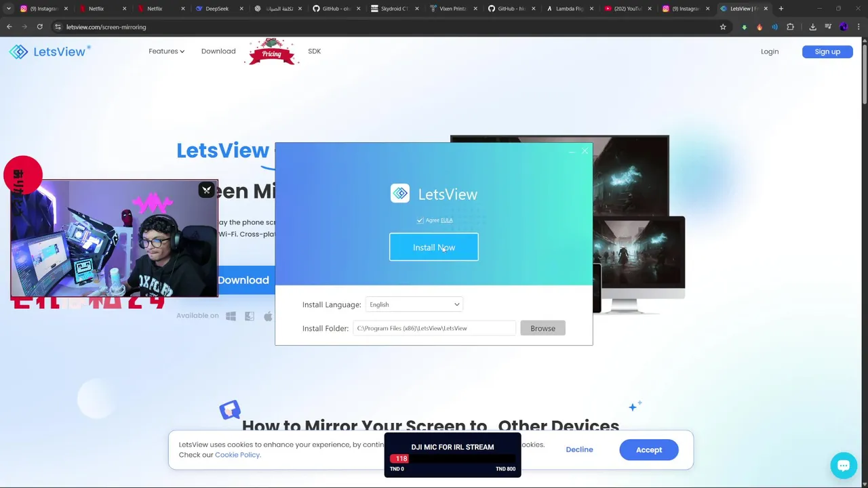Close the YouTube tab

coord(650,9)
